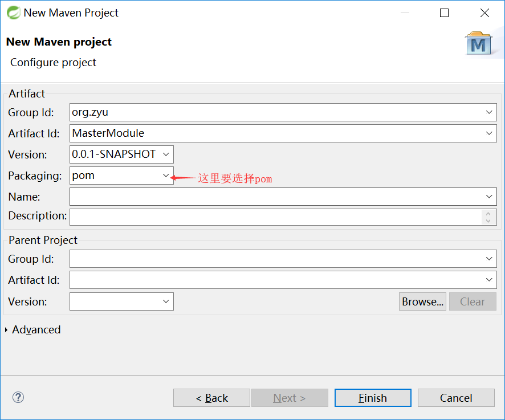This screenshot has height=420, width=505.
Task: Click the Description field scroll up arrow
Action: [x=488, y=214]
